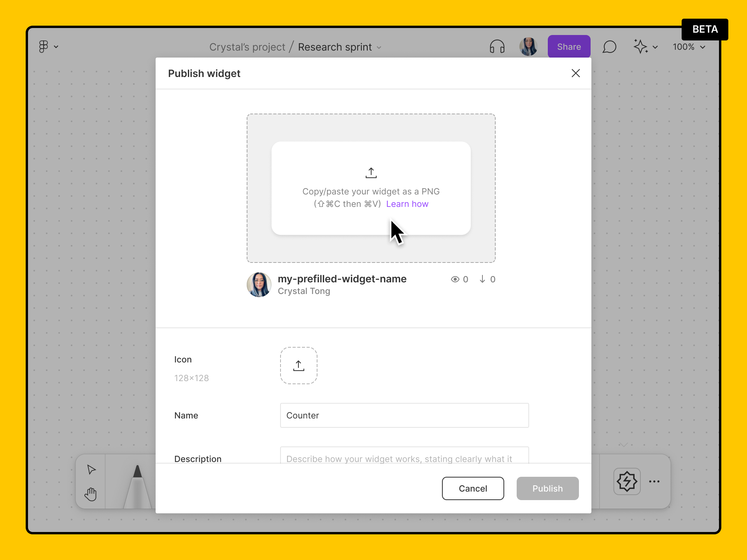747x560 pixels.
Task: Expand the Research sprint file dropdown chevron
Action: (379, 47)
